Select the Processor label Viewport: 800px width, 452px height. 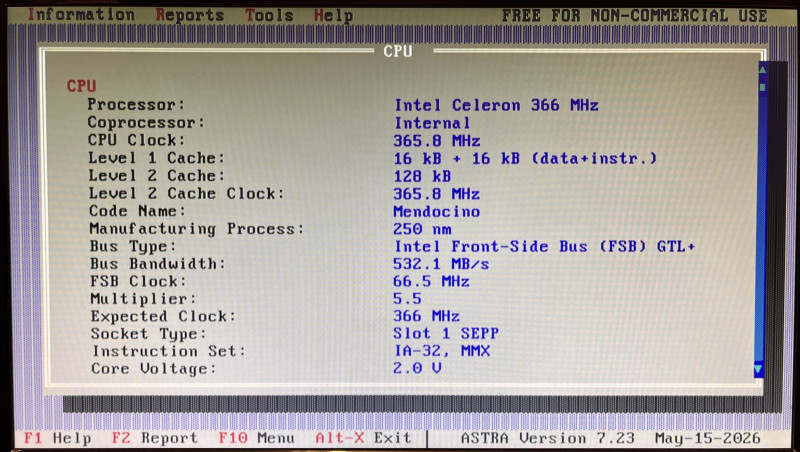pyautogui.click(x=136, y=105)
